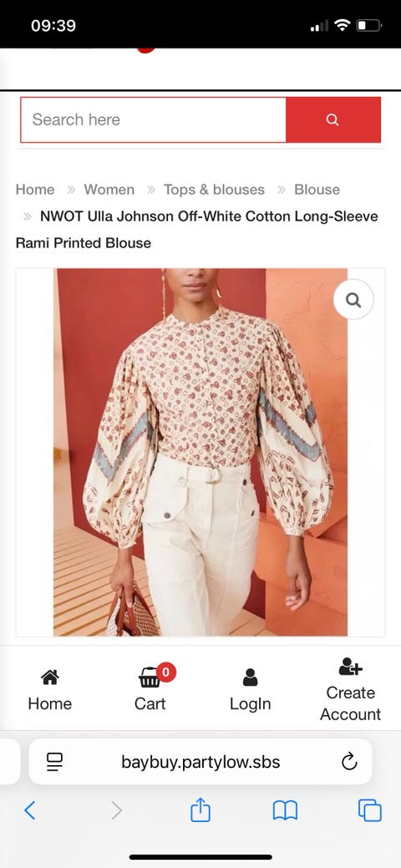Screen dimensions: 401x868
Task: Open LogIn person icon
Action: [x=251, y=677]
